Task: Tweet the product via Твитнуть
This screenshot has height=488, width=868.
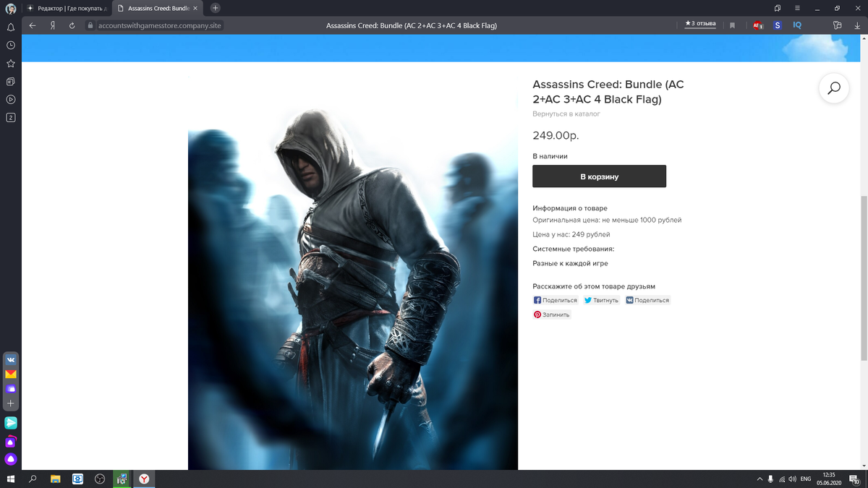Action: pos(600,299)
